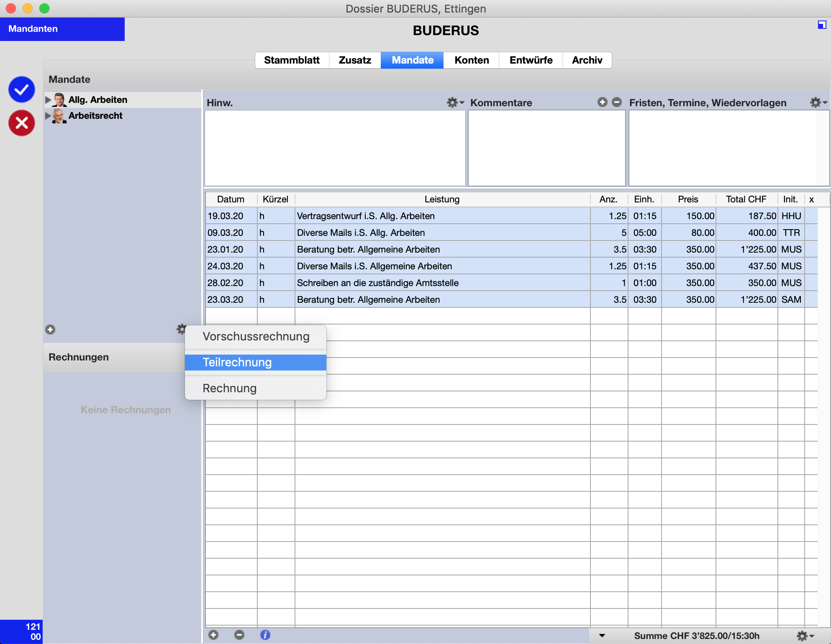Click the 05:00 Einh. cell

645,233
